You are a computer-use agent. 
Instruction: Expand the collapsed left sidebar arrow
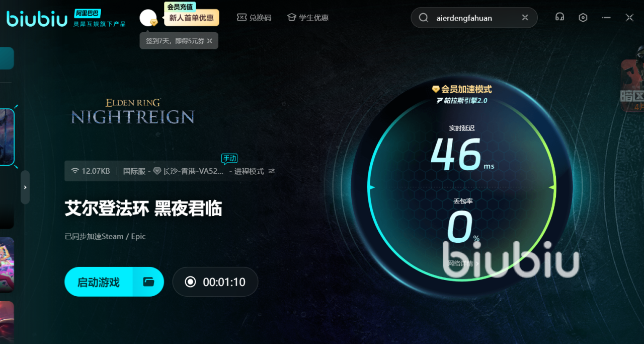point(25,187)
